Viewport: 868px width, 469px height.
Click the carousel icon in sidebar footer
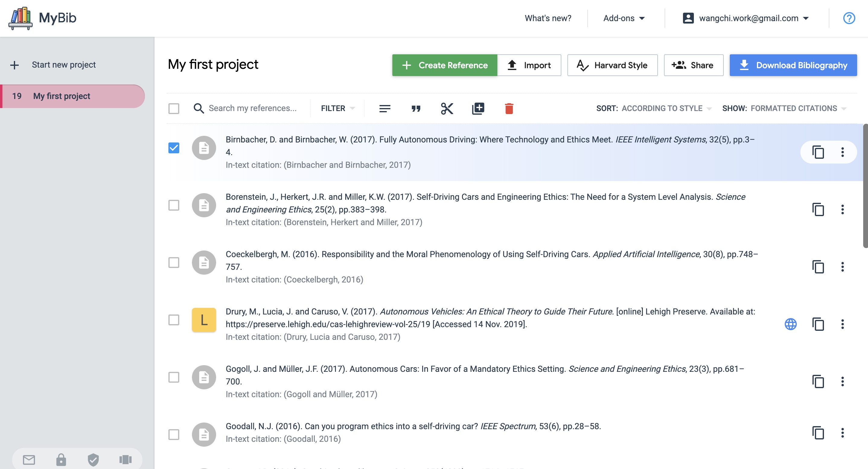(x=125, y=460)
